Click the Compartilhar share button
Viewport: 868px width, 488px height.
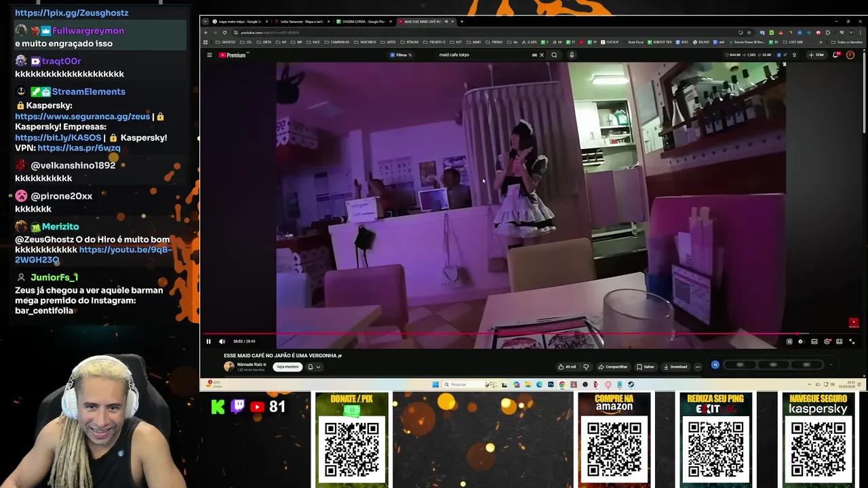[613, 367]
